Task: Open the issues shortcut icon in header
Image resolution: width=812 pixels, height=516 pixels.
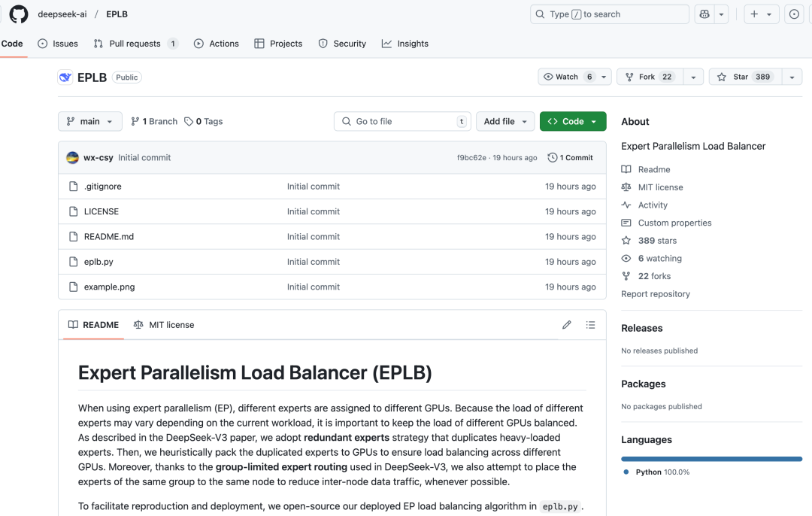Action: pyautogui.click(x=794, y=14)
